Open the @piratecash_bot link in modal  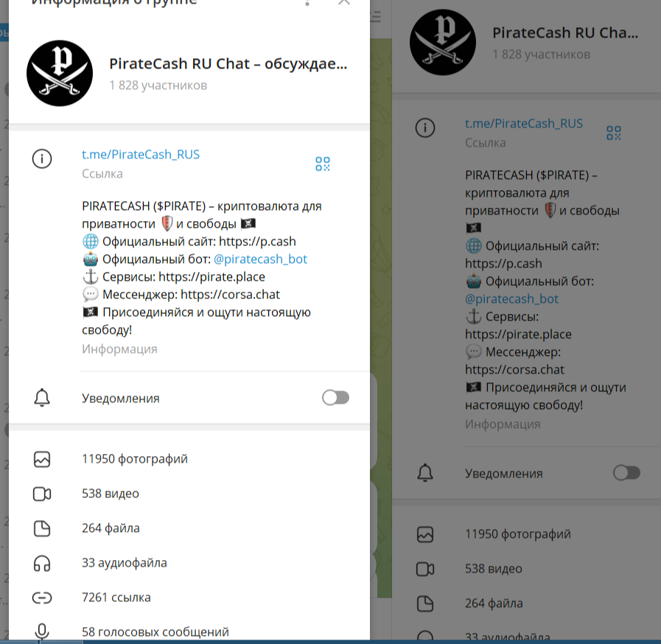tap(261, 259)
